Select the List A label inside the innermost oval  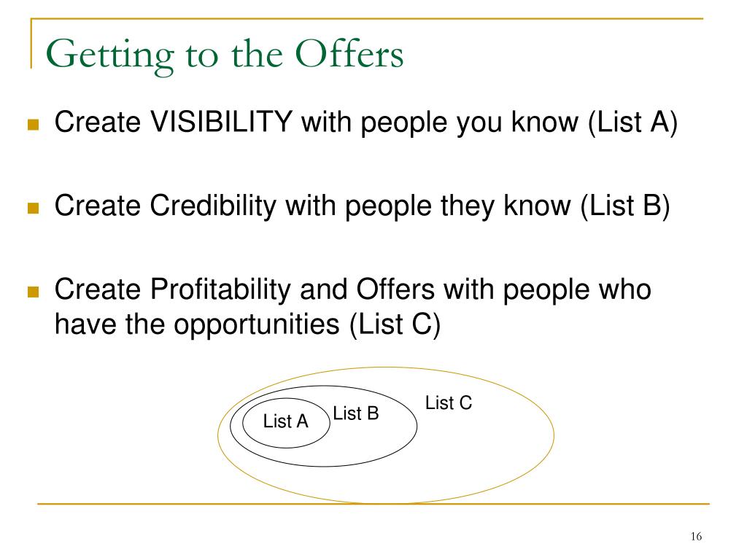[x=286, y=421]
